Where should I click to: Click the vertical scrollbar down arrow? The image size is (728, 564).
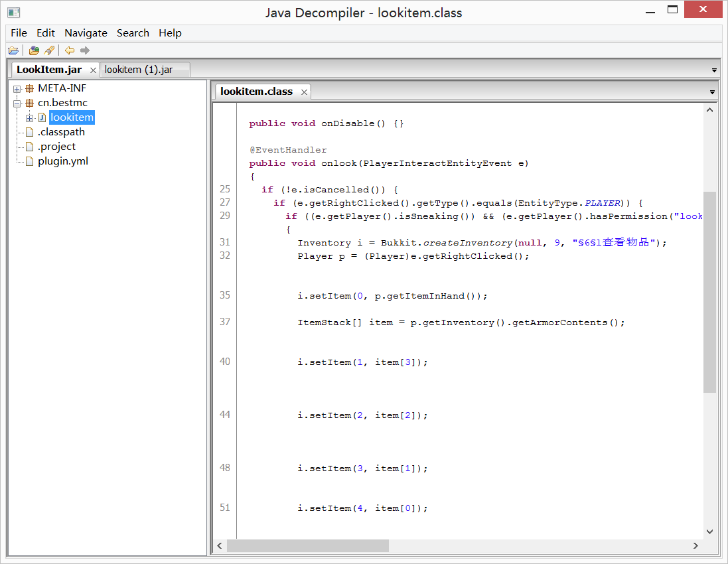(709, 531)
